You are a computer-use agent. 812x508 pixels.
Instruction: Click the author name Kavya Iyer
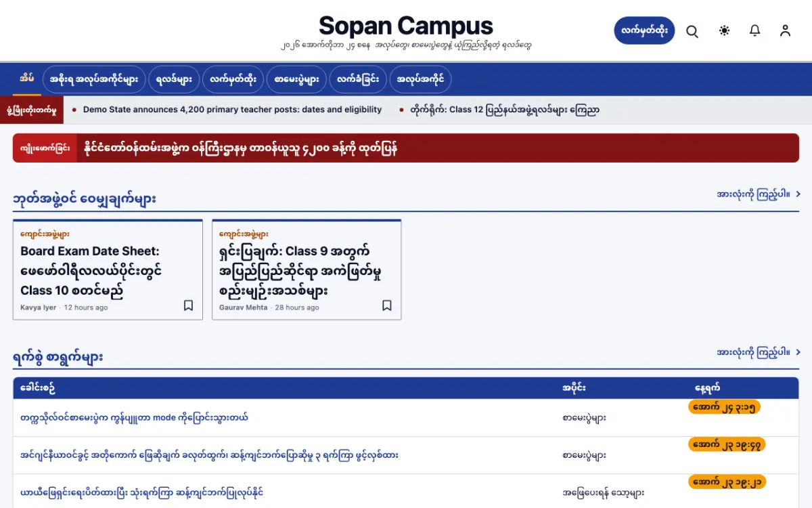click(x=39, y=308)
